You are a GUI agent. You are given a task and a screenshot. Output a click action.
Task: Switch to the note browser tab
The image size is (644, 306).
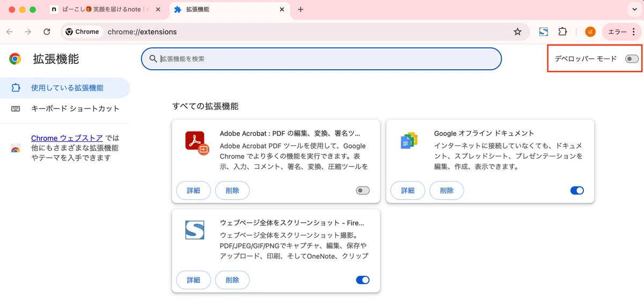coord(105,10)
